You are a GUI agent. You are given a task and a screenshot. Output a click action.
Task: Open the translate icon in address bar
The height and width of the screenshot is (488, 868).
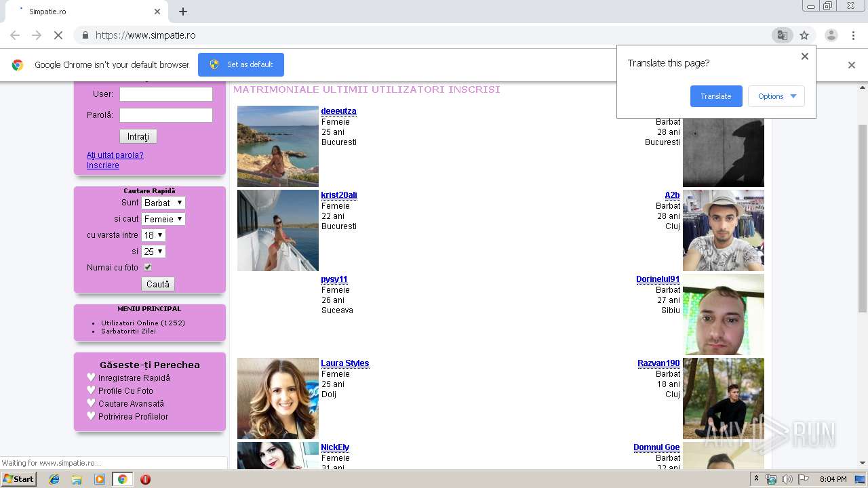pos(782,35)
